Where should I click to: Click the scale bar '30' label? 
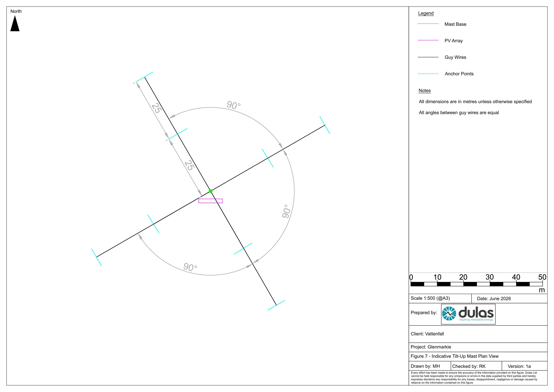click(x=490, y=277)
